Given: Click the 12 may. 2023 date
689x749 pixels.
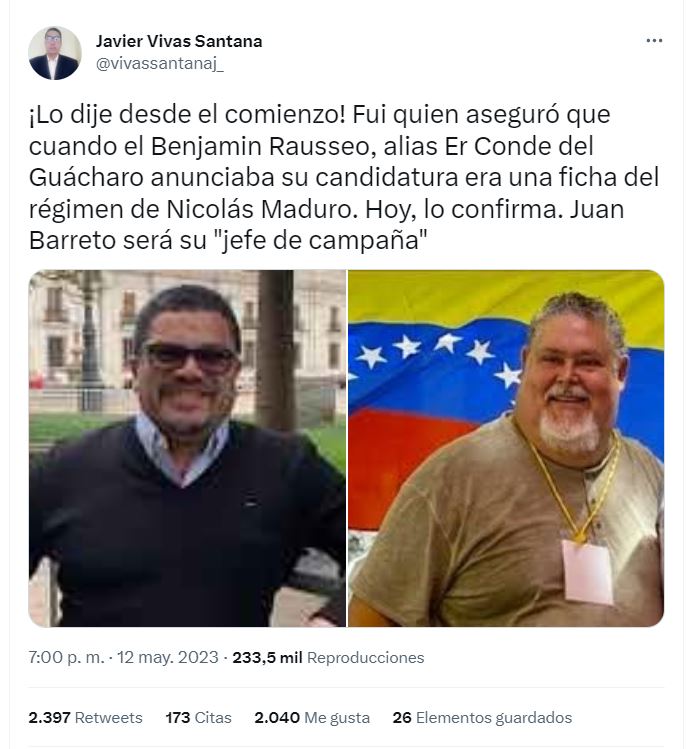Looking at the screenshot, I should click(x=168, y=658).
